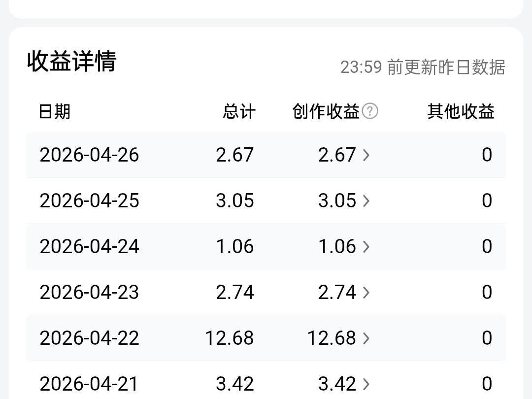Tap the 12.68 creation earnings value

(x=332, y=338)
